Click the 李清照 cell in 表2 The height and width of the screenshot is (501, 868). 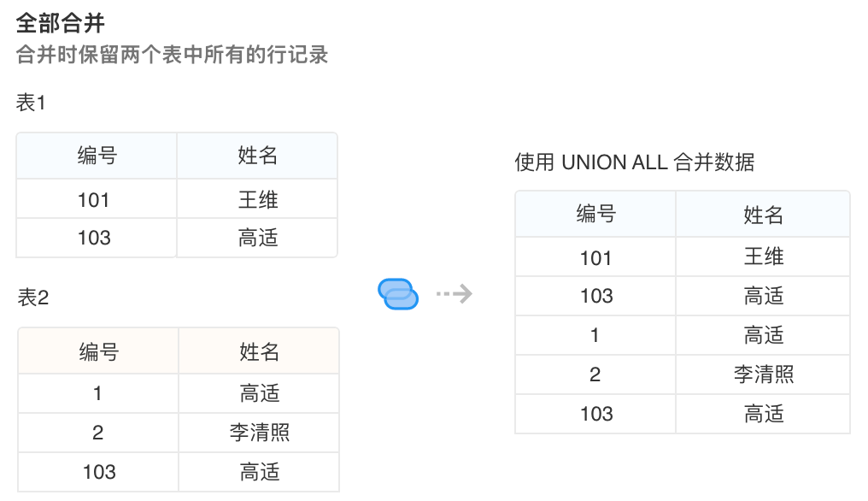pos(260,433)
